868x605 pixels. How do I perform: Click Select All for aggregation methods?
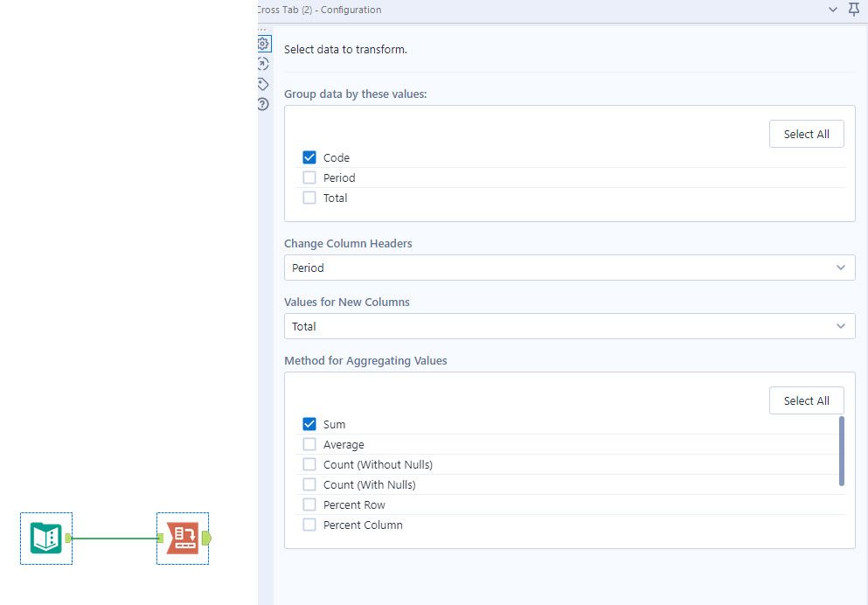[806, 400]
